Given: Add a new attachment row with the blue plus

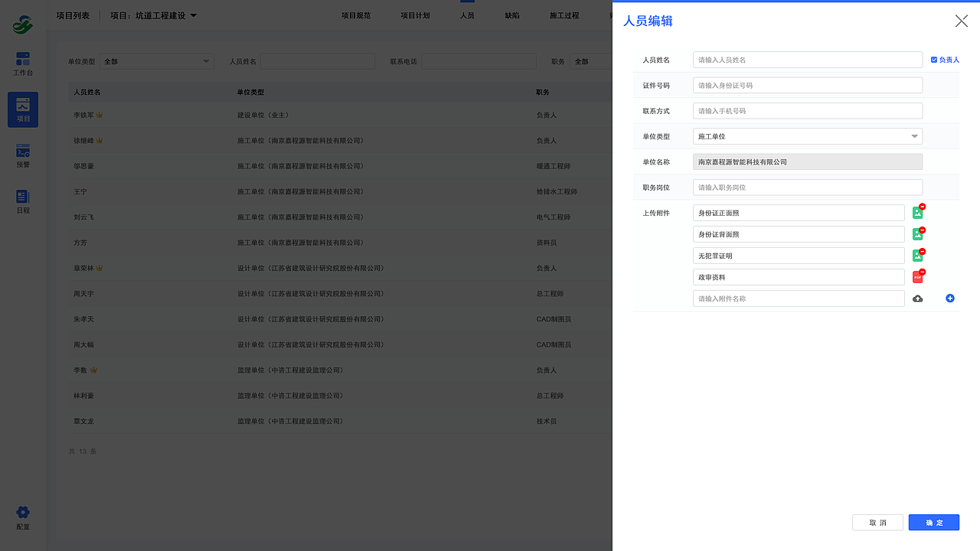Looking at the screenshot, I should [x=950, y=298].
